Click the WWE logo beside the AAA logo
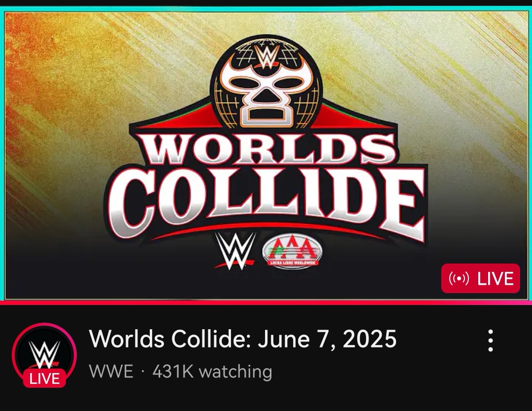This screenshot has height=411, width=532. click(236, 251)
